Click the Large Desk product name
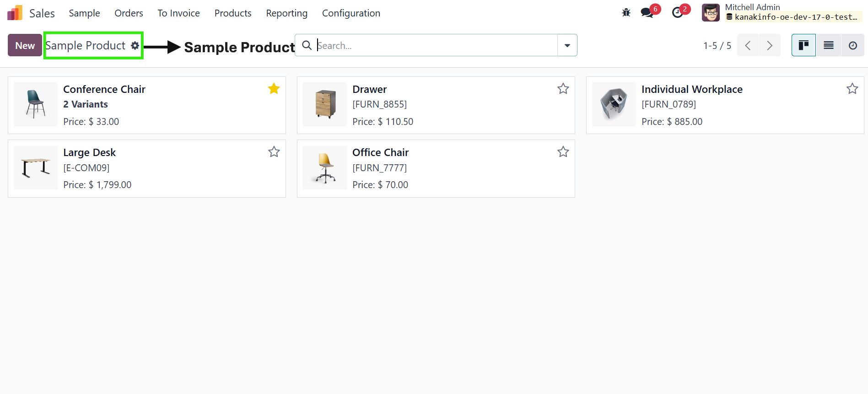 pos(89,152)
